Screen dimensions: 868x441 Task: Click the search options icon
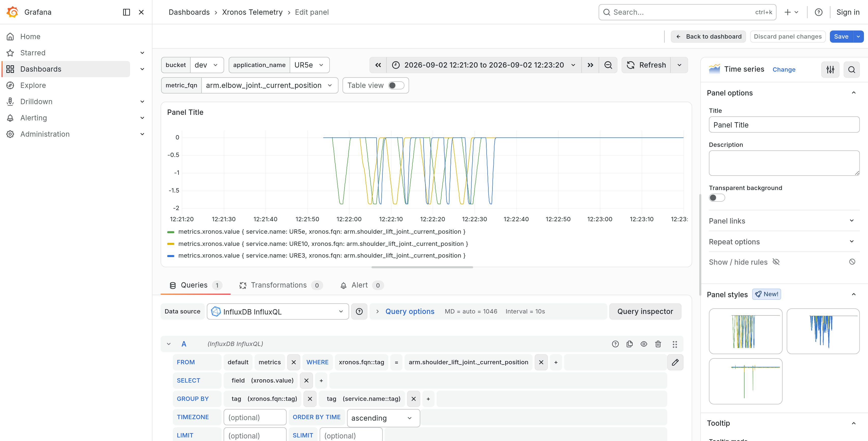click(x=851, y=69)
